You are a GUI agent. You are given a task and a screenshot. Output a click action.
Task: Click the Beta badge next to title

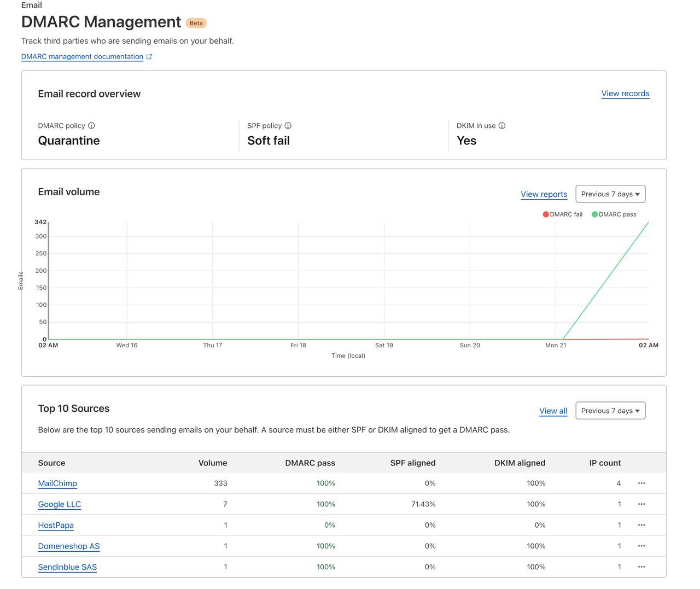click(196, 23)
